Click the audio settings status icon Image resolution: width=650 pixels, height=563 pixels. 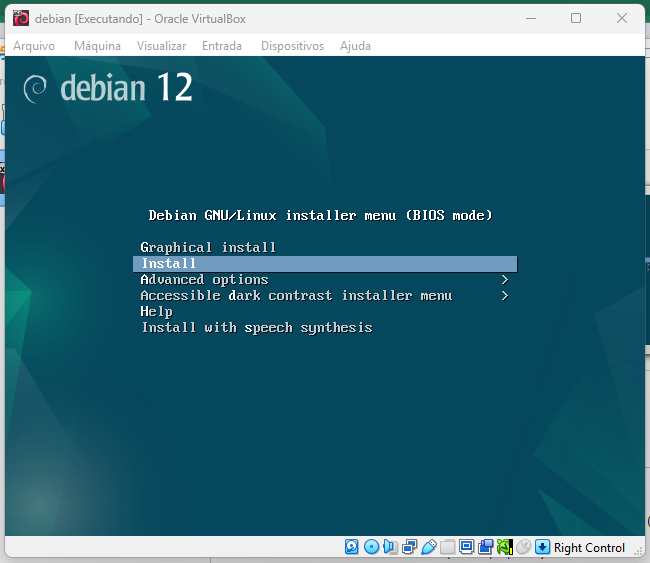click(x=390, y=547)
